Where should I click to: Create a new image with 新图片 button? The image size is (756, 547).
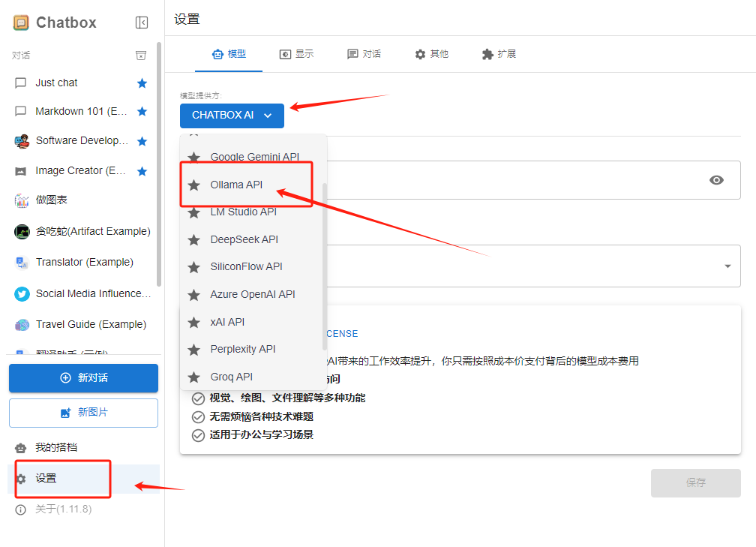83,413
